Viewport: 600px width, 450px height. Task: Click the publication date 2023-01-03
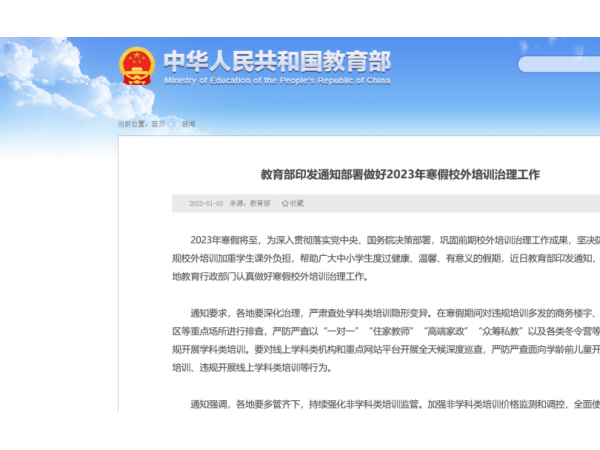(206, 203)
